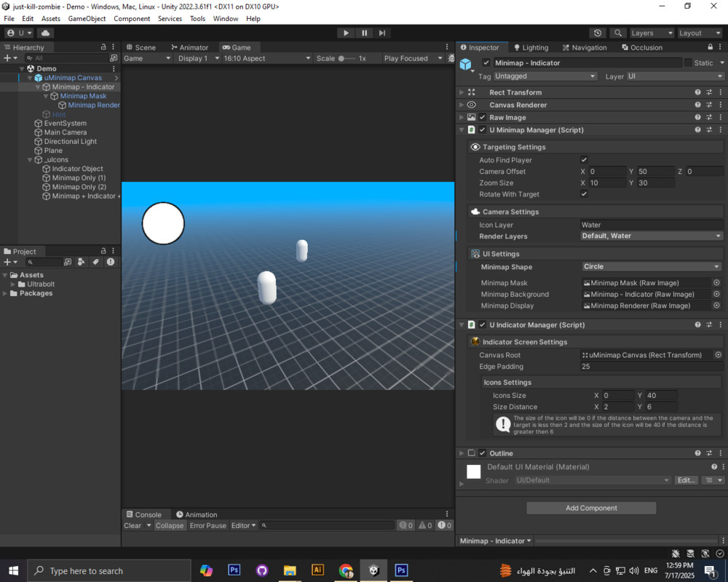728x582 pixels.
Task: Open Minimap Shape dropdown showing Circle
Action: [652, 266]
